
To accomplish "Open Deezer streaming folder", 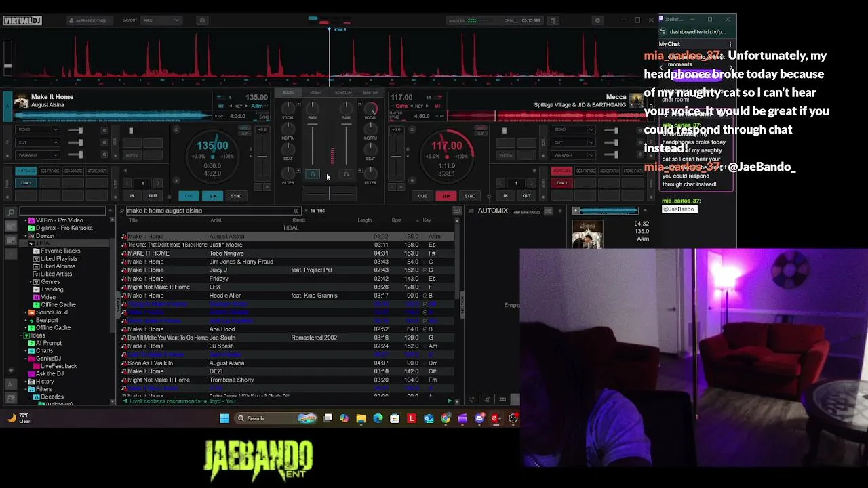I will click(45, 236).
